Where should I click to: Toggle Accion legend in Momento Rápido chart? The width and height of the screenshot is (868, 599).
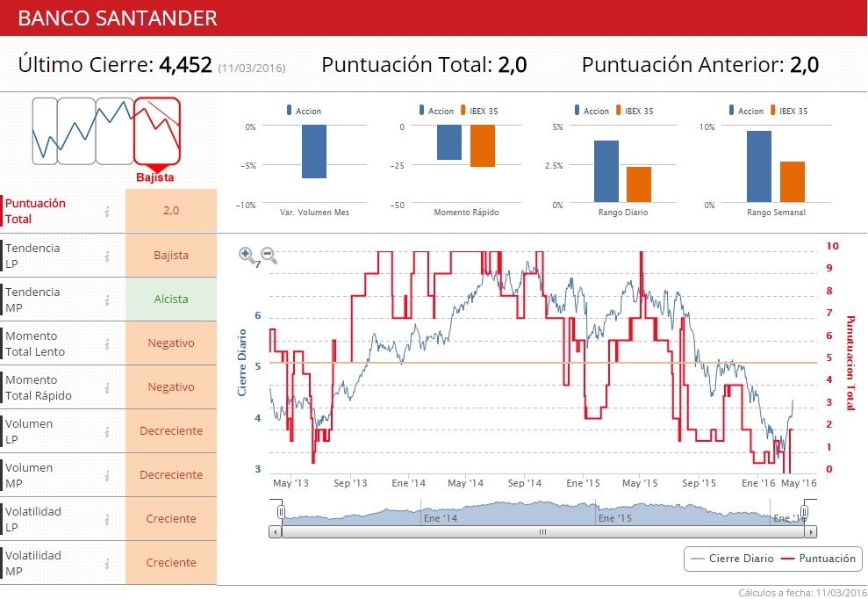436,111
